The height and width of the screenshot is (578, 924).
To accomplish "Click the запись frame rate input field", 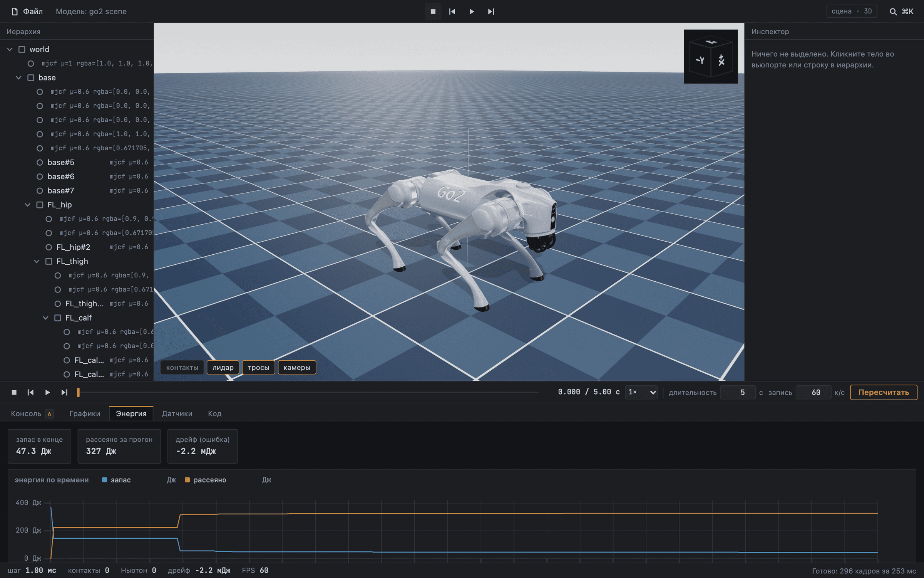I will point(813,392).
